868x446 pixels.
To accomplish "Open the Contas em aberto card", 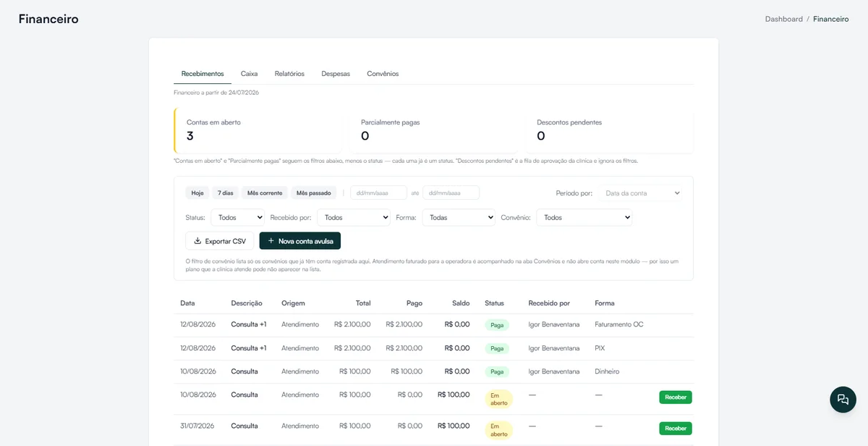I will [x=258, y=130].
